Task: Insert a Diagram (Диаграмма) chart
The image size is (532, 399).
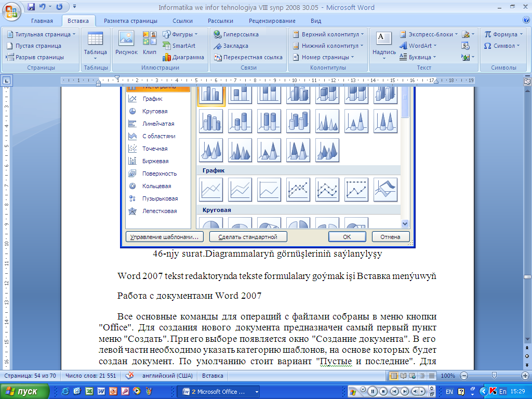Action: (183, 57)
